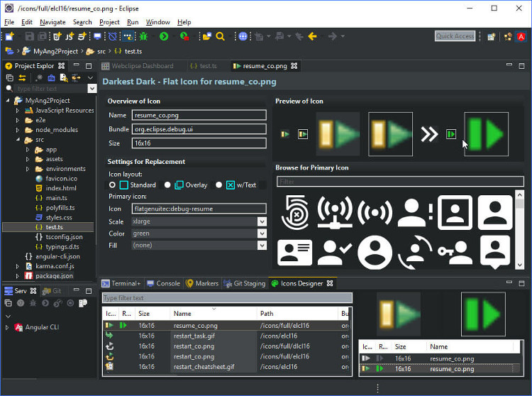Click the Search magnifier toolbar icon
The image size is (532, 396).
(x=220, y=36)
